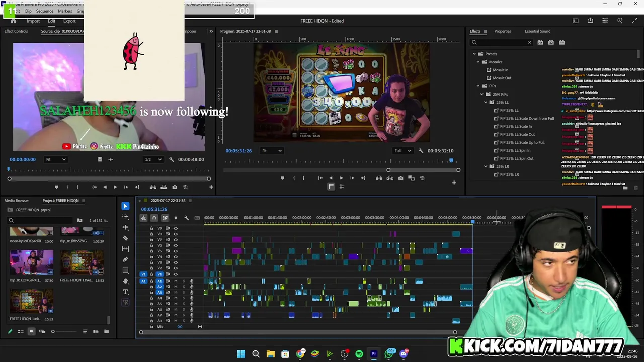Open Source playback resolution 1/2 dropdown

153,159
